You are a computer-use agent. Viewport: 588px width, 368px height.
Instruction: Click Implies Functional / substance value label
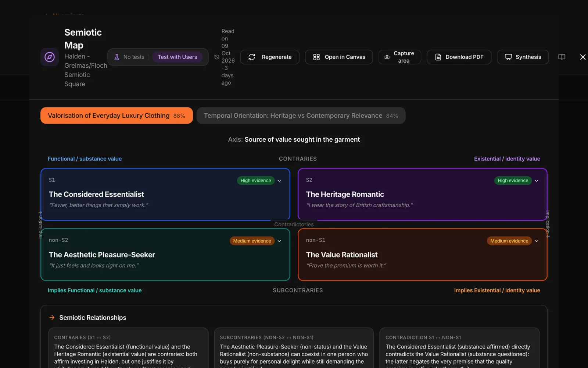(x=94, y=290)
